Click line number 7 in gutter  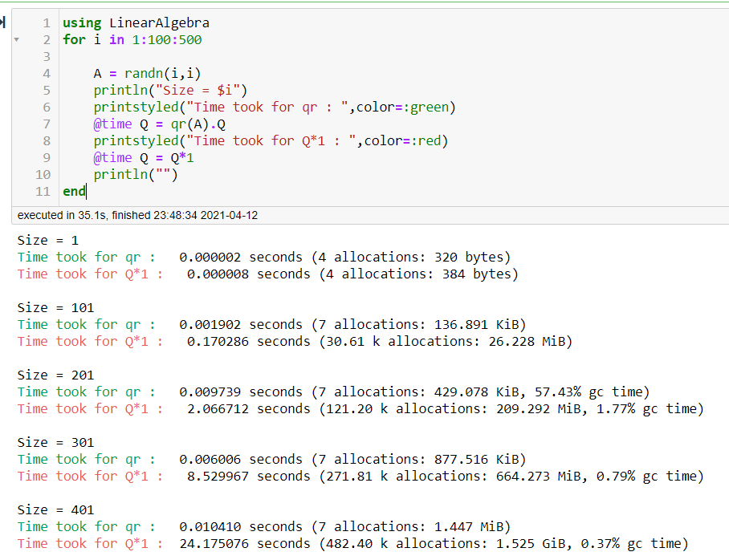coord(47,124)
